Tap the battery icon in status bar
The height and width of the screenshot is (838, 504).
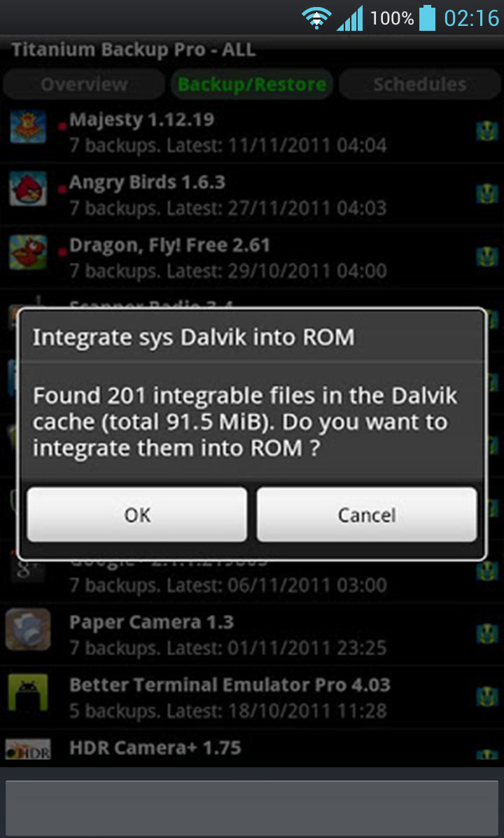pos(427,18)
